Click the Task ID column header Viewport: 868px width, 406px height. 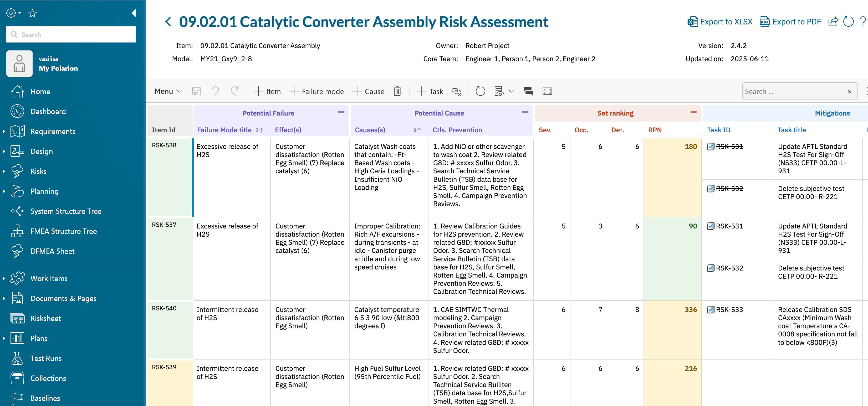[718, 130]
